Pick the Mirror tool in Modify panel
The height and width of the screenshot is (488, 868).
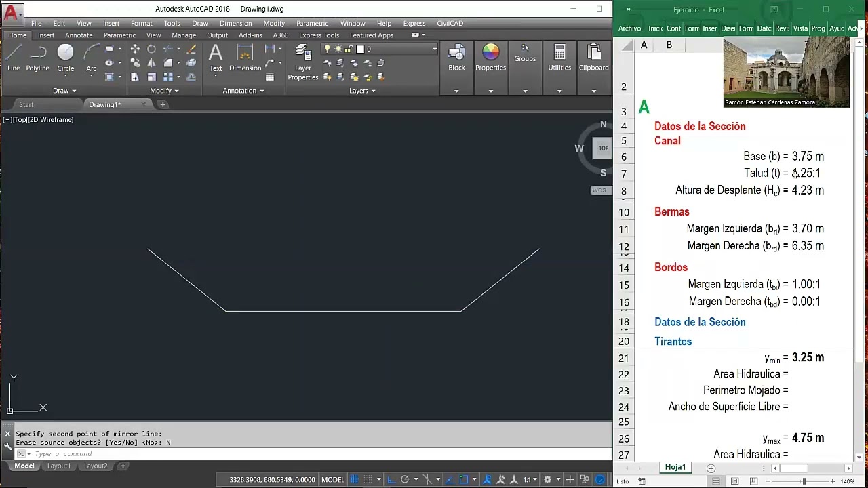(x=151, y=62)
